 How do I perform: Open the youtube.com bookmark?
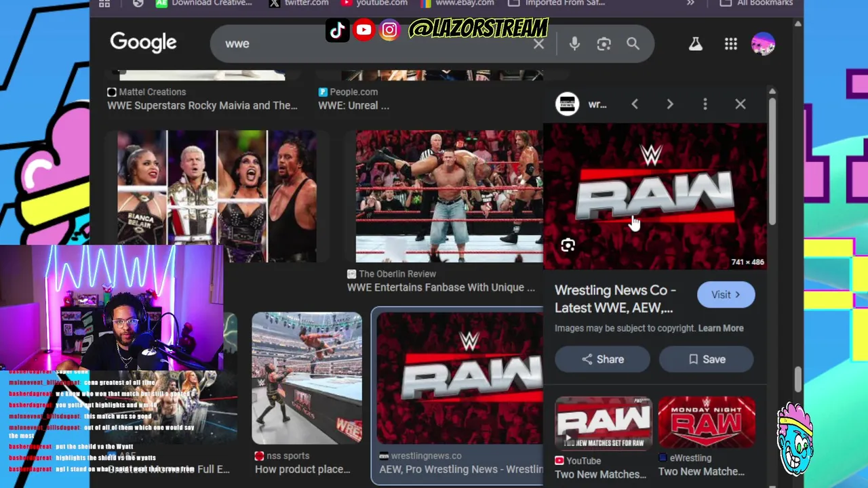[x=374, y=3]
